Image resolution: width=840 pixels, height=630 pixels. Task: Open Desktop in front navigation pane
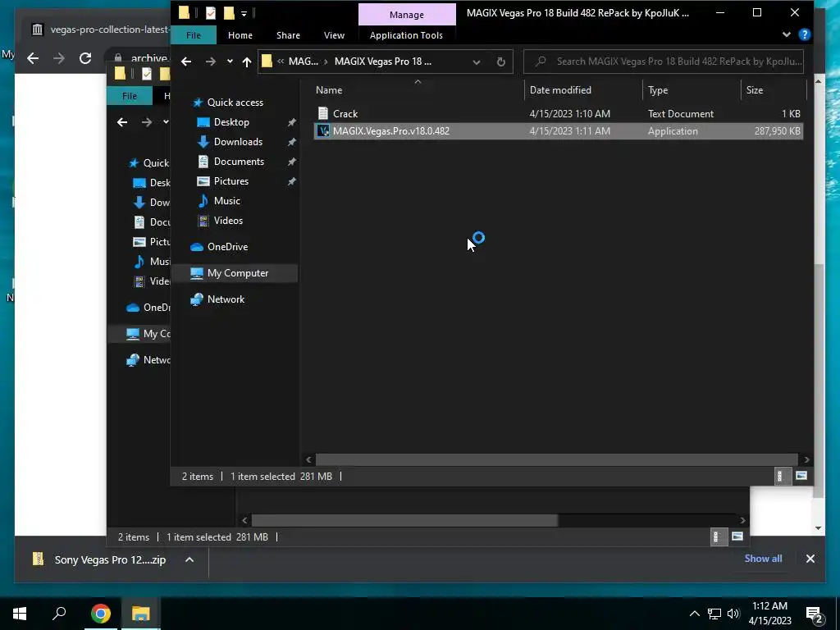(x=231, y=122)
